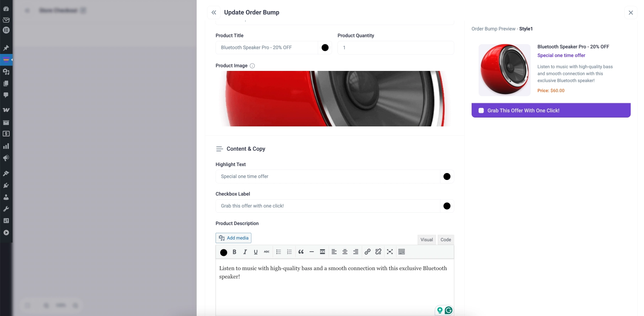Click the 'Special one time offer' preview text
The width and height of the screenshot is (644, 316).
point(561,55)
